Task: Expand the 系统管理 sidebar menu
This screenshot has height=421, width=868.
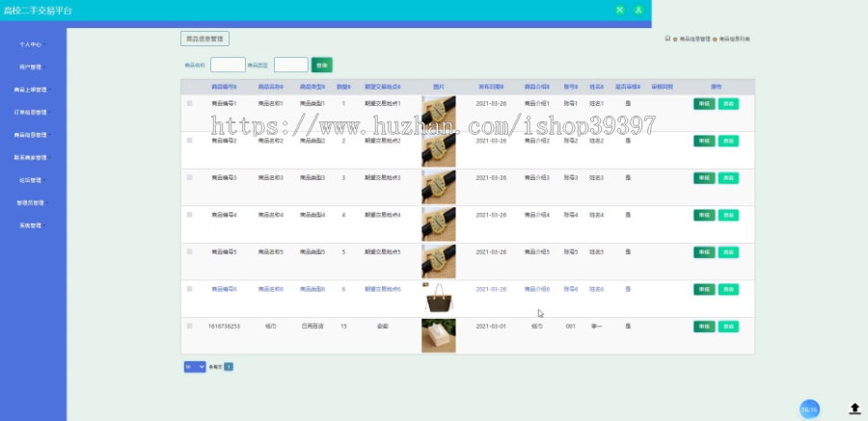Action: (x=33, y=225)
